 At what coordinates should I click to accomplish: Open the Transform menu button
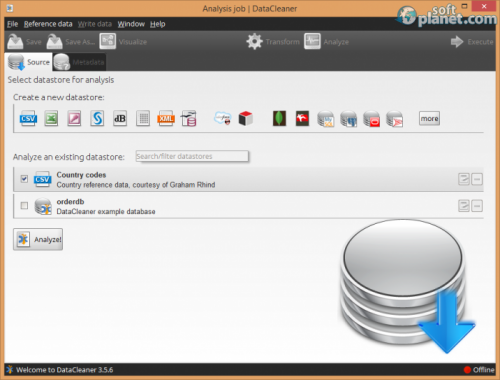tap(273, 42)
